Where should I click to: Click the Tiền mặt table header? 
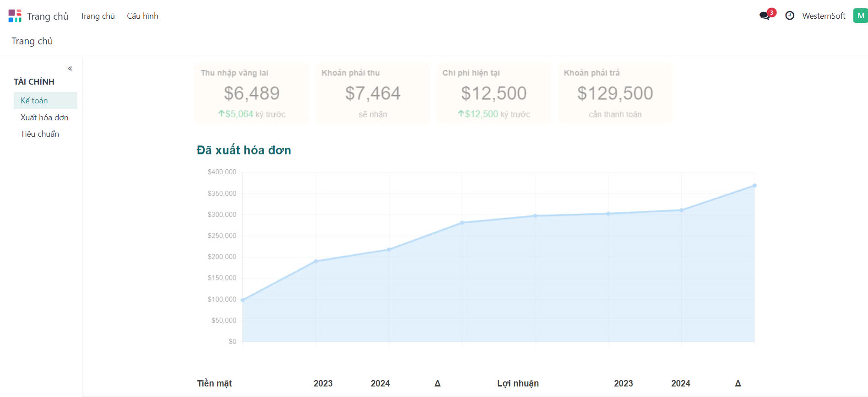click(214, 383)
